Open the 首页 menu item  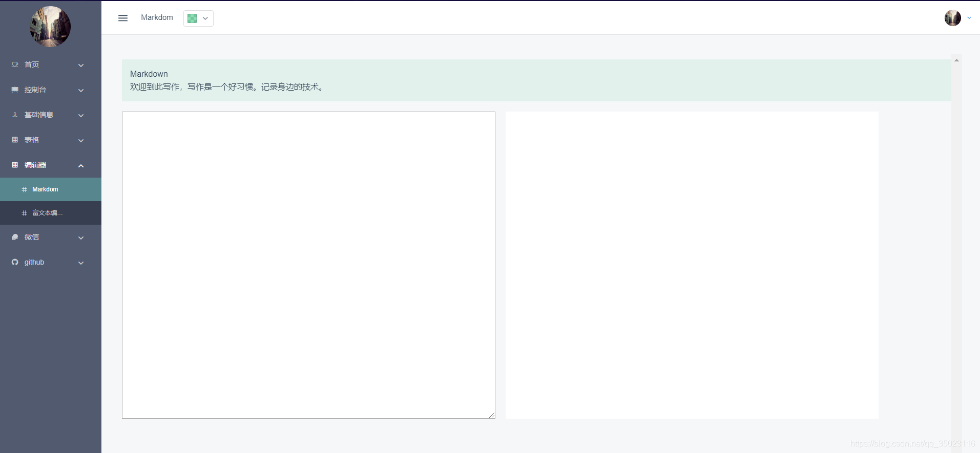coord(51,64)
